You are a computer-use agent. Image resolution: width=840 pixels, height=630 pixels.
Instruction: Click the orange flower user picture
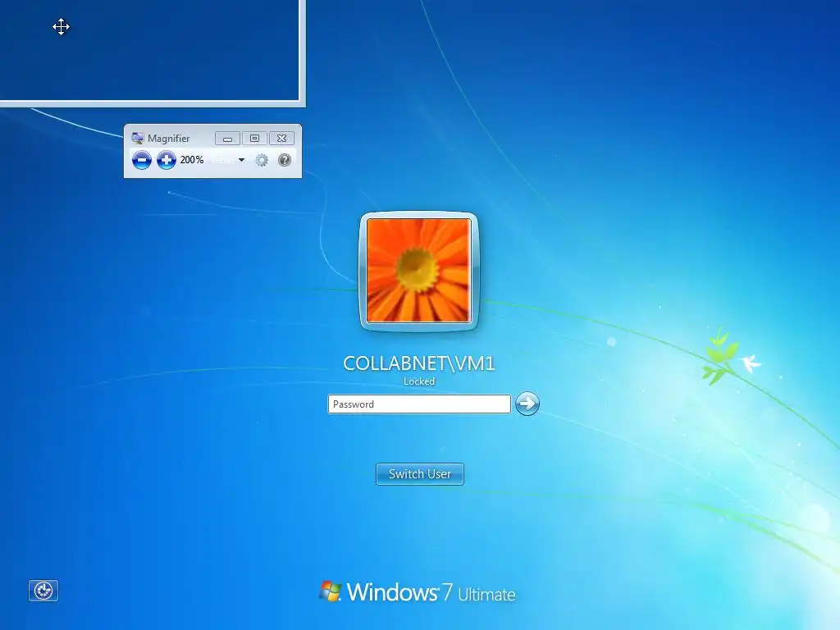(x=419, y=271)
